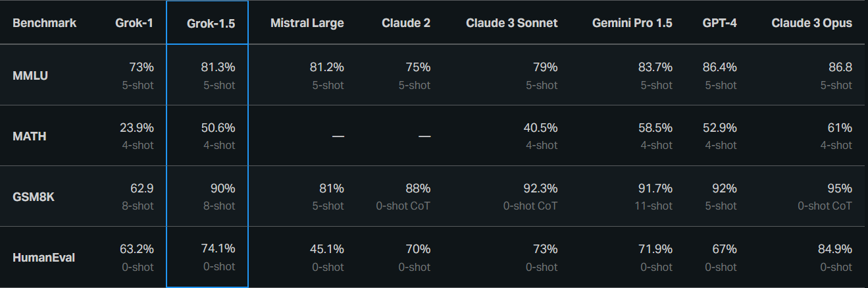
Task: Select the MMLU benchmark row label
Action: click(x=30, y=76)
